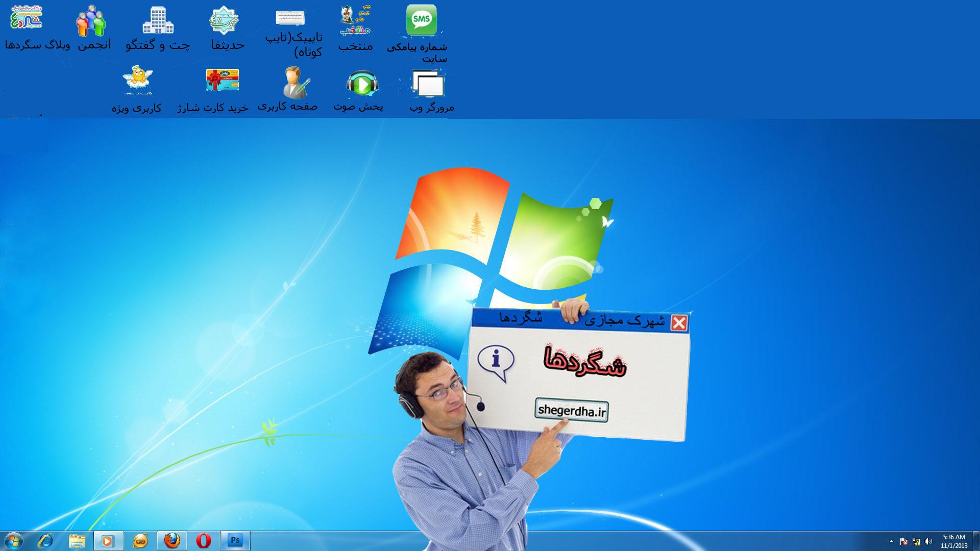The height and width of the screenshot is (551, 980).
Task: Show hidden system tray icons arrow
Action: click(x=891, y=542)
